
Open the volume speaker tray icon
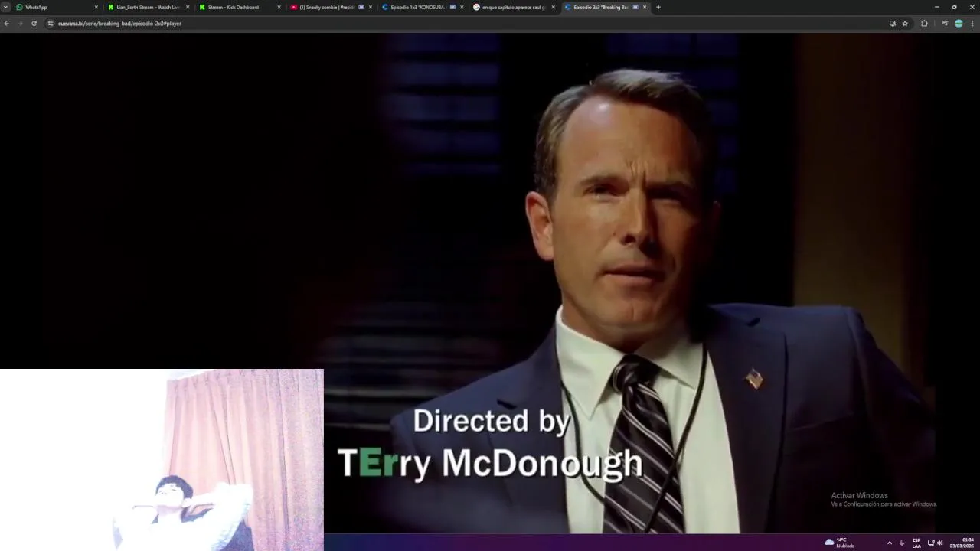click(939, 543)
